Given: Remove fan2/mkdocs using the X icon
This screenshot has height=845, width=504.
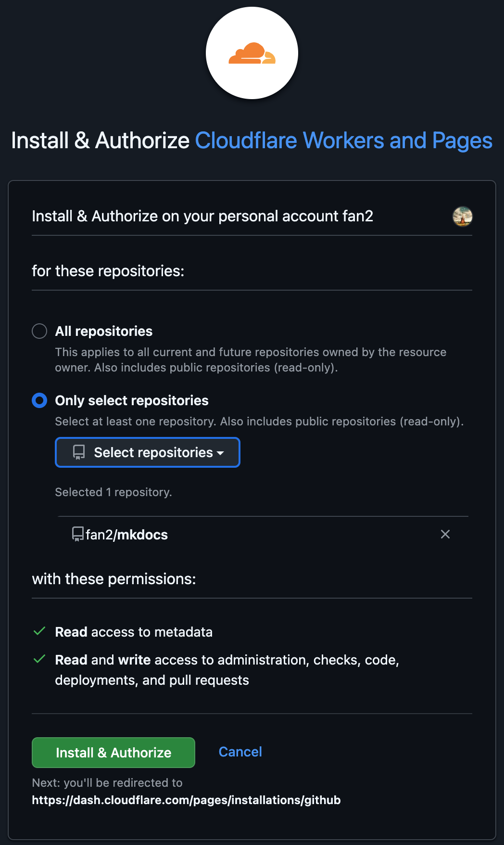Looking at the screenshot, I should [x=445, y=534].
